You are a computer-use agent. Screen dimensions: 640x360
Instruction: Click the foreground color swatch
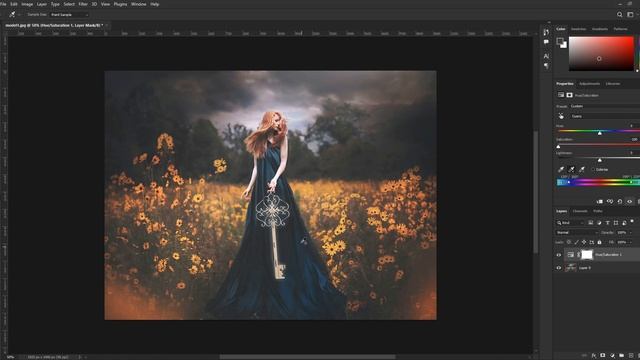pyautogui.click(x=560, y=41)
